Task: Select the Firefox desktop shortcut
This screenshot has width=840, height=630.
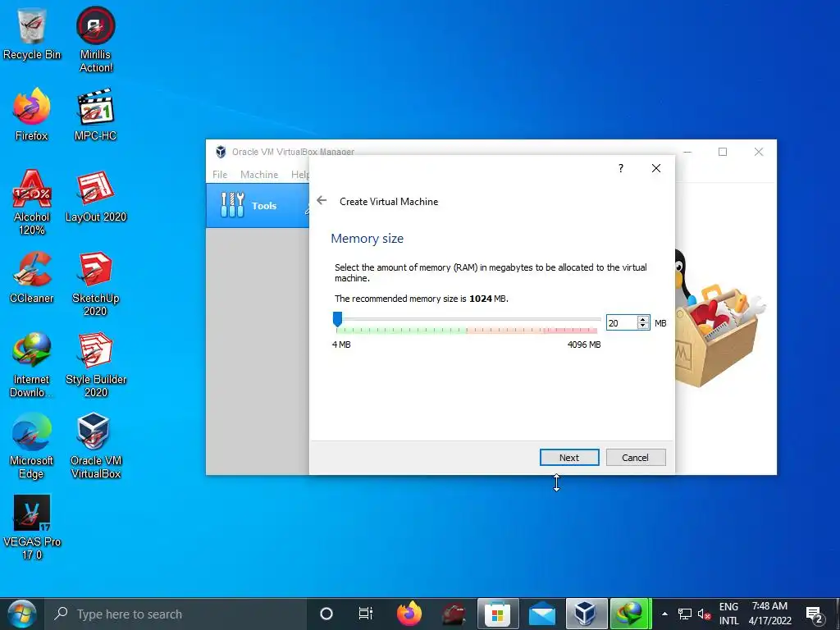Action: pyautogui.click(x=32, y=115)
